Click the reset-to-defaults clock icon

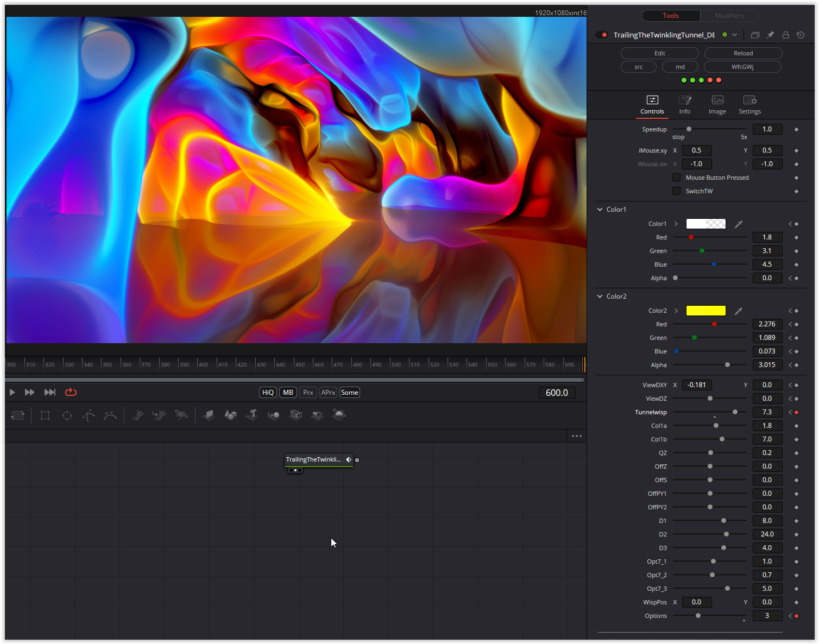801,35
